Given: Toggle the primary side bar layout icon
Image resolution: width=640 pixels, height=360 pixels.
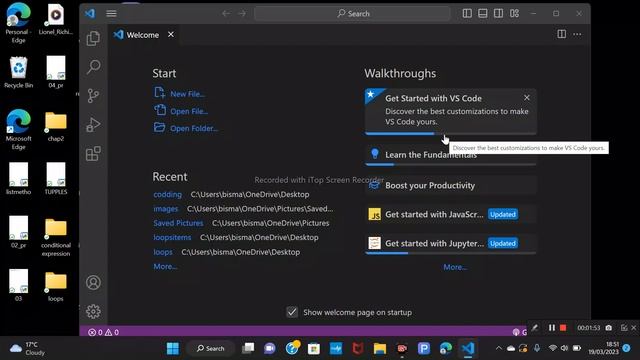Looking at the screenshot, I should coord(467,13).
